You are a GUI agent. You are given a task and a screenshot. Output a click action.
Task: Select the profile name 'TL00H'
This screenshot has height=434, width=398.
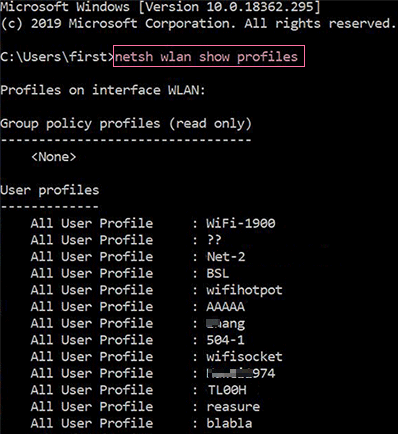227,390
